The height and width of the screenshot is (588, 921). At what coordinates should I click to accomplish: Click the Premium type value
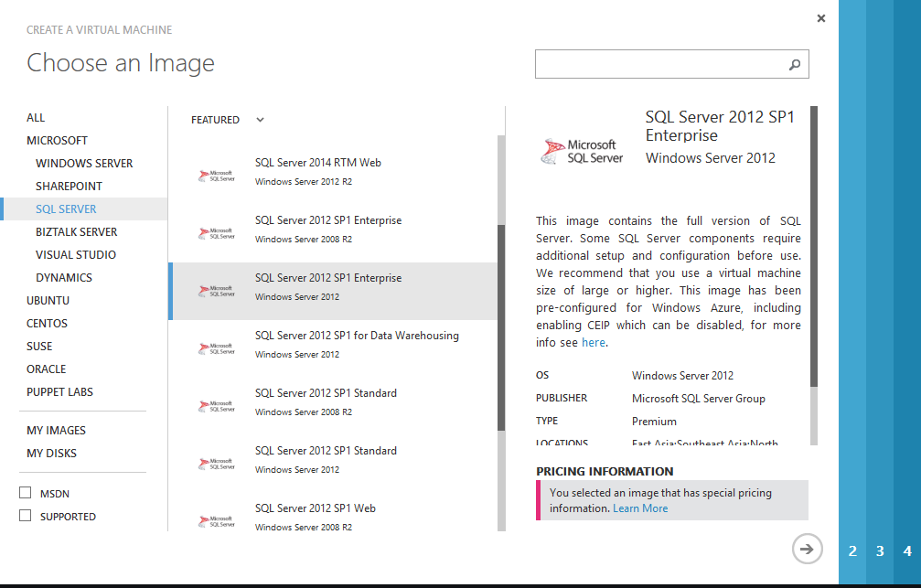pos(654,422)
